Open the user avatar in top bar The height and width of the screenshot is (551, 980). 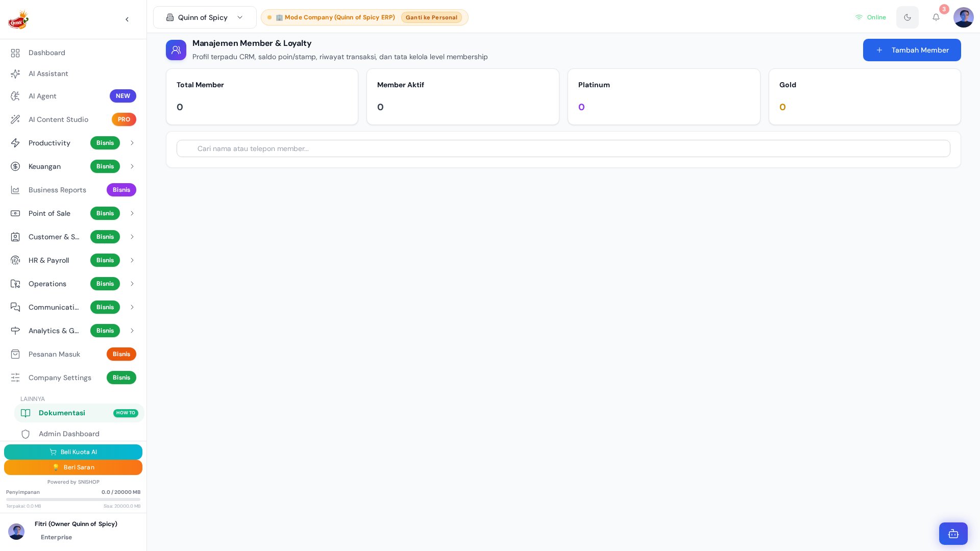click(x=964, y=17)
